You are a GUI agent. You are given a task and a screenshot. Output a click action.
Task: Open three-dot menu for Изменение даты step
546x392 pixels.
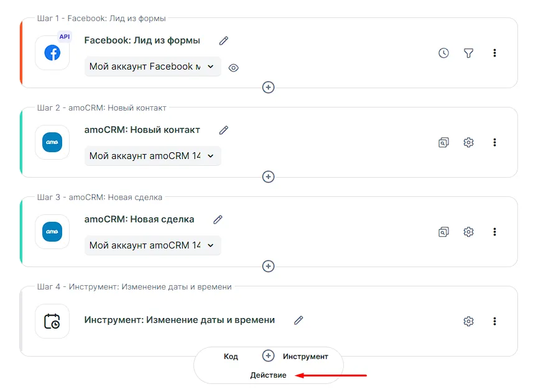pos(494,321)
